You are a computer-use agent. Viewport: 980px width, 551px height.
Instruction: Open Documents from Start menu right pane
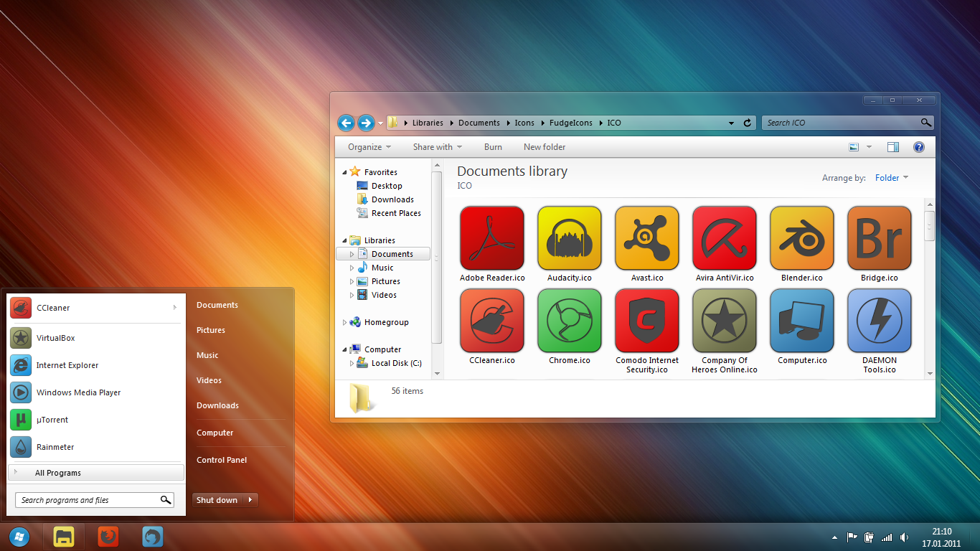point(217,305)
